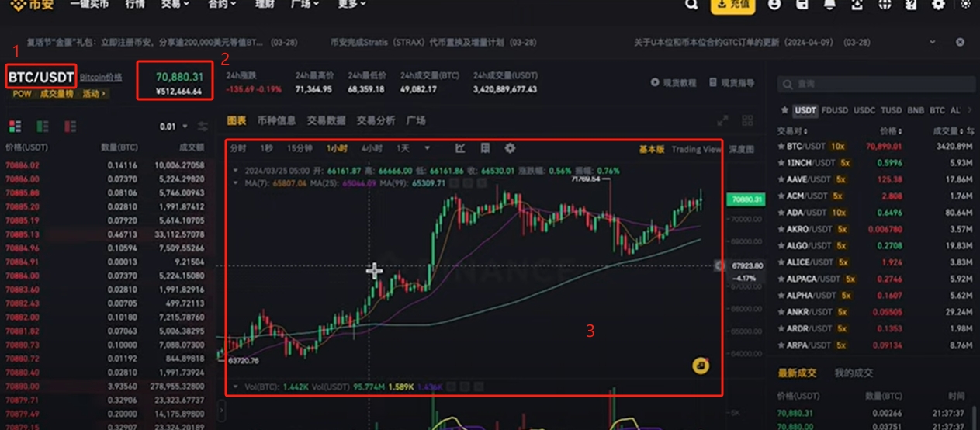980x430 pixels.
Task: Click the 活动 tag under BTC/USDT
Action: (94, 93)
